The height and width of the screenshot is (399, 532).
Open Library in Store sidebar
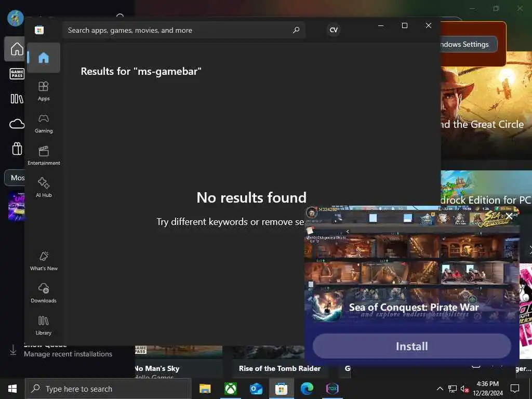click(x=44, y=325)
